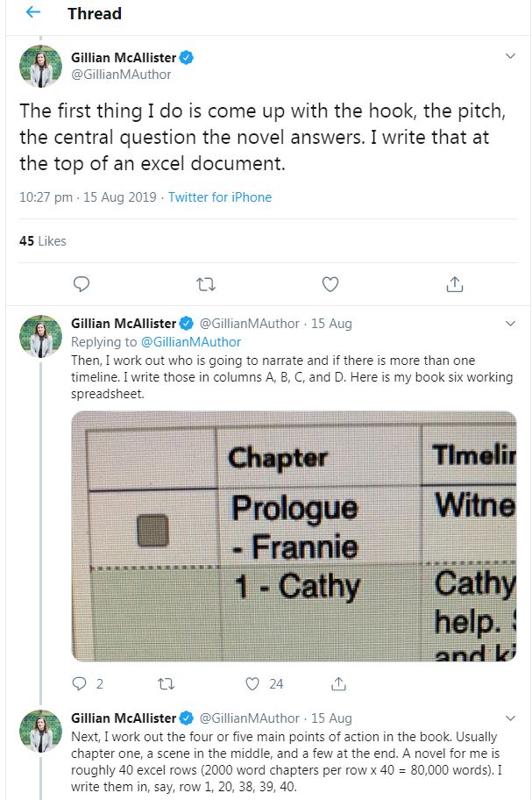Image resolution: width=532 pixels, height=800 pixels.
Task: Share the main hook tweet
Action: 455,283
